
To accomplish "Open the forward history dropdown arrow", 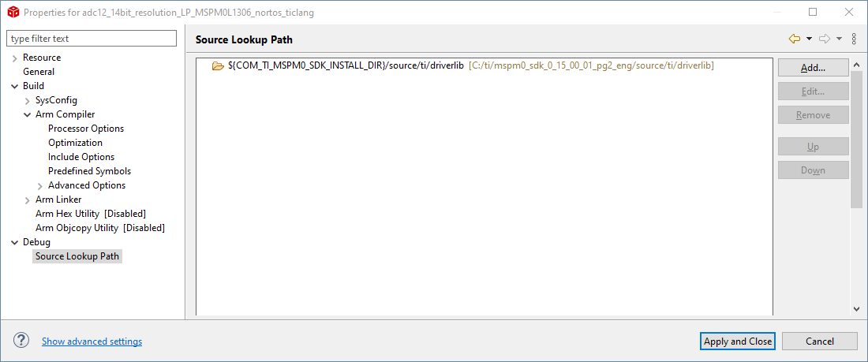I will click(839, 39).
